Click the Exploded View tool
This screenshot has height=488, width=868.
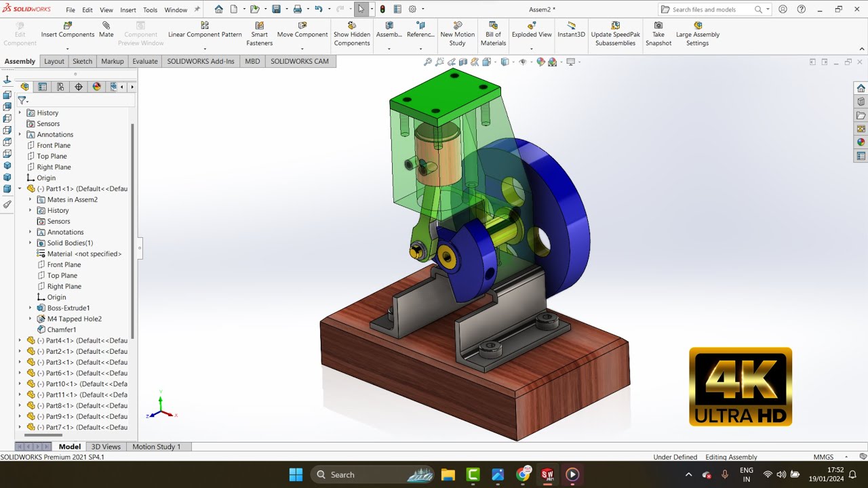[x=532, y=30]
